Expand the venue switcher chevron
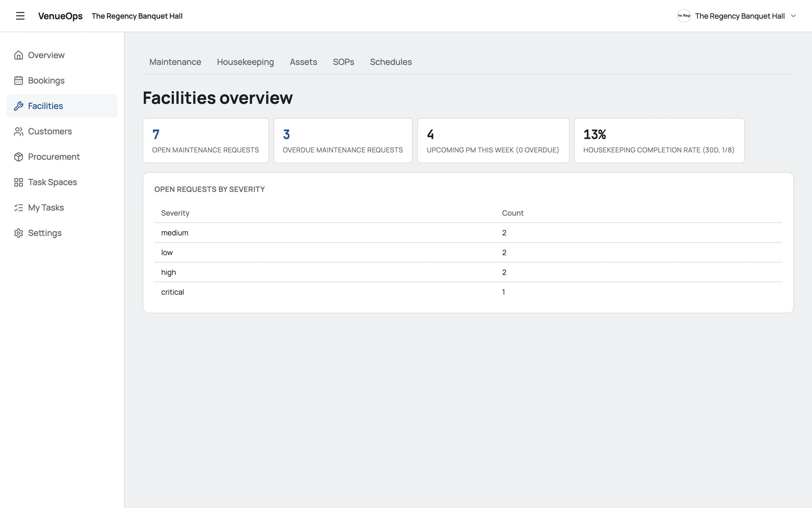This screenshot has height=508, width=812. 794,16
